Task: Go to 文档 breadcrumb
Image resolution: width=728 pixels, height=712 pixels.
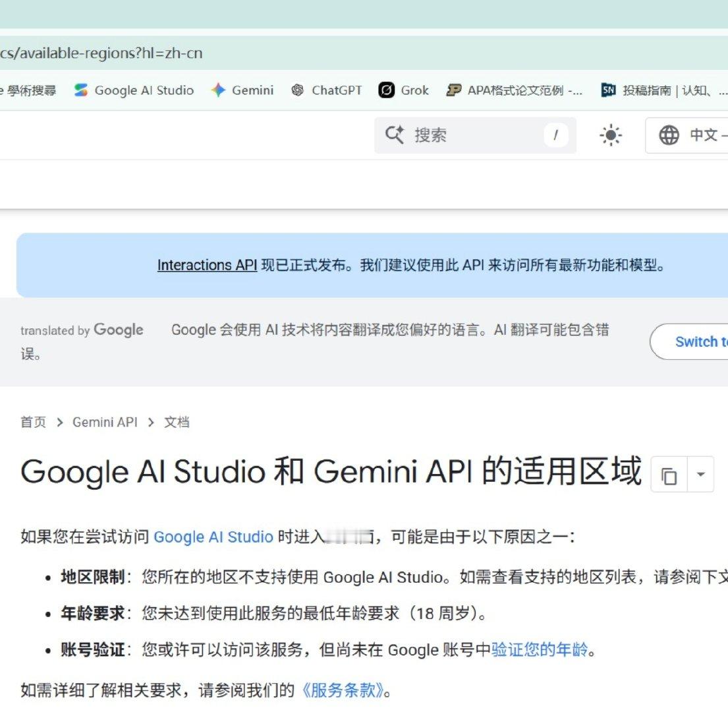Action: coord(177,422)
